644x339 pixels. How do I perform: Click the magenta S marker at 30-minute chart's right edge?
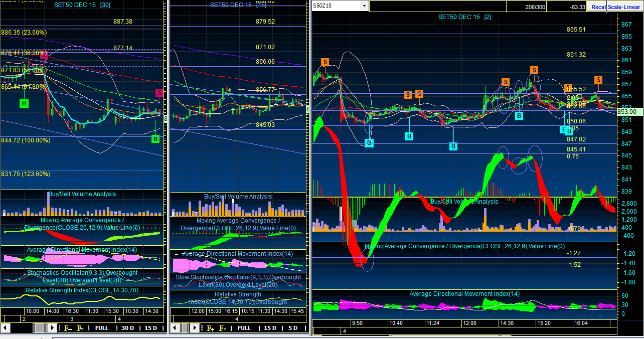coord(159,93)
